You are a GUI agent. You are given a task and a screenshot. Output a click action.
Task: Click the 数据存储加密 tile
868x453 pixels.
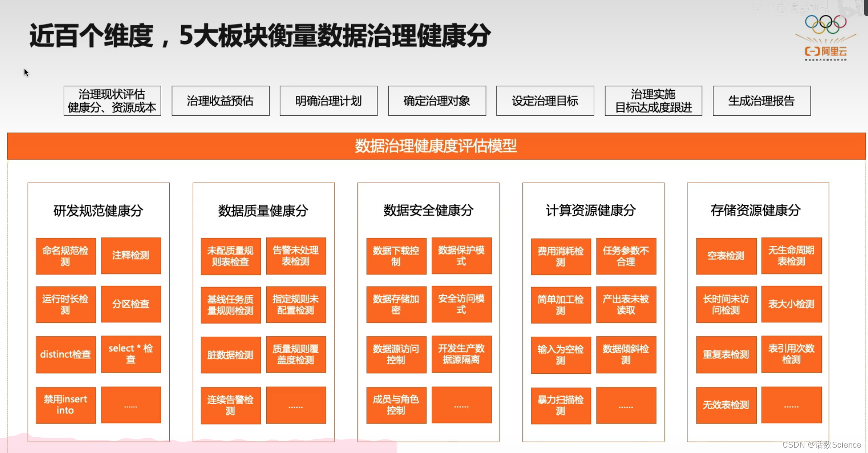tap(396, 305)
